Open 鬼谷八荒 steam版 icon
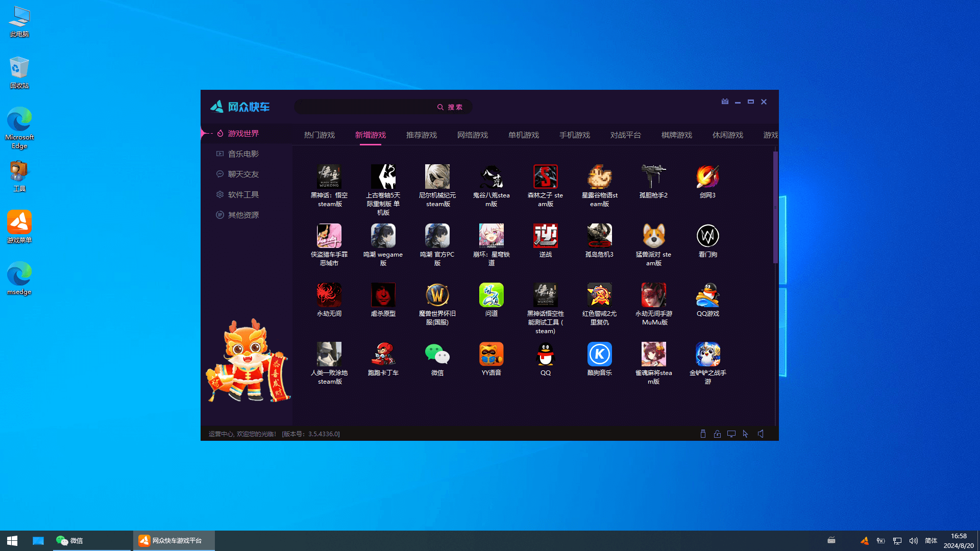The height and width of the screenshot is (551, 980). pos(492,177)
